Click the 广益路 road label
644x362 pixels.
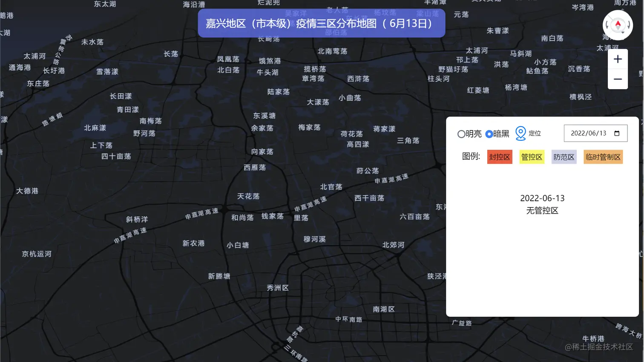point(462,323)
